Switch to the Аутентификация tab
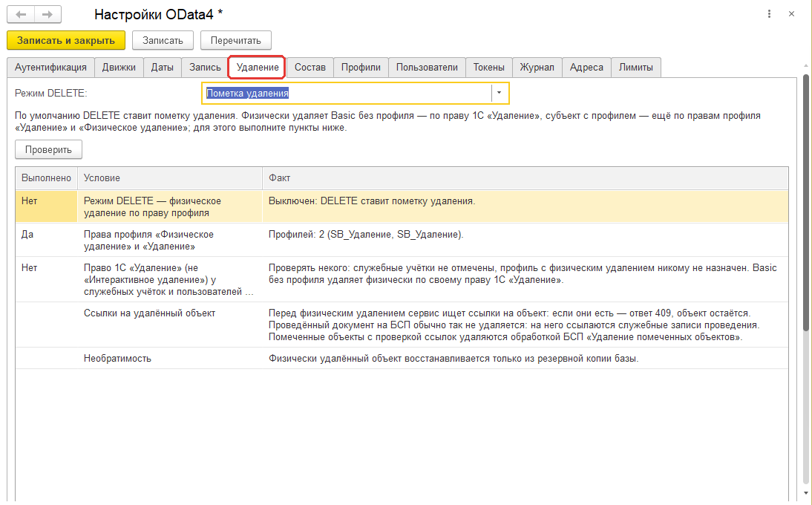Viewport: 812px width, 505px height. (x=50, y=68)
